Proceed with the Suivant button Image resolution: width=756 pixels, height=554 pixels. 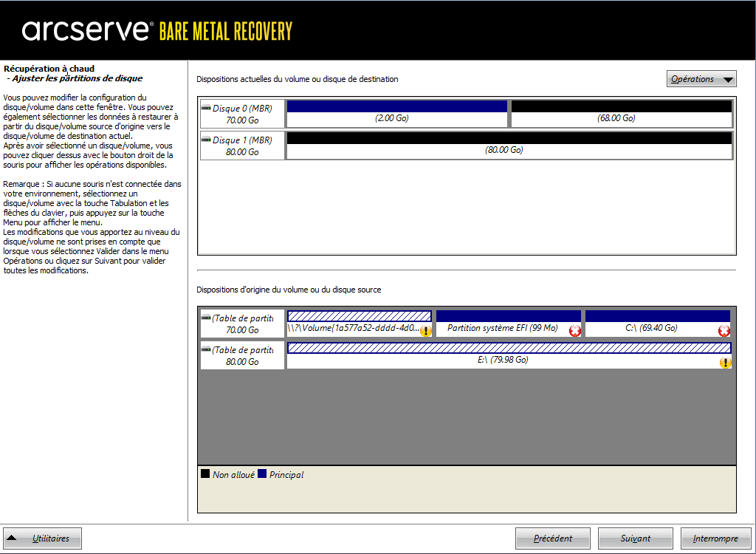[636, 538]
